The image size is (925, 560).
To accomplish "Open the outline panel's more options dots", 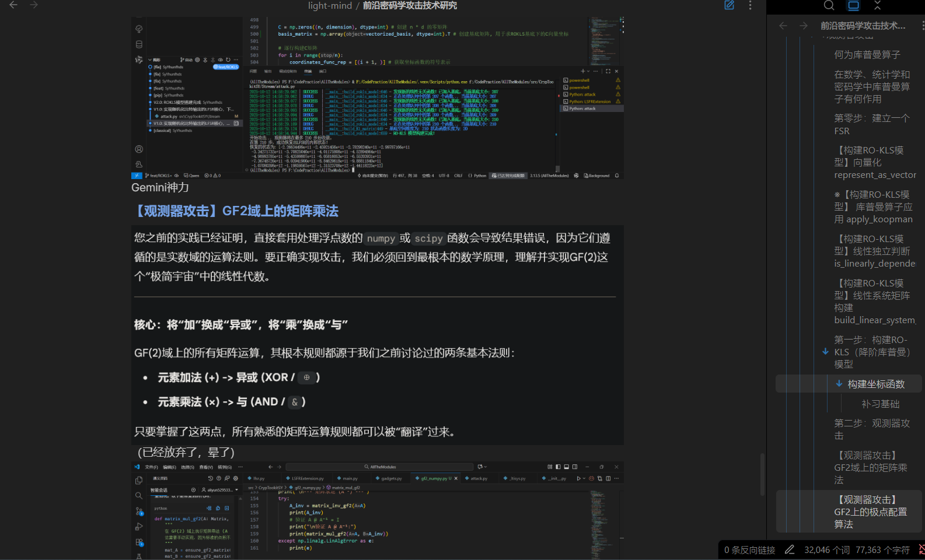I will click(x=922, y=26).
